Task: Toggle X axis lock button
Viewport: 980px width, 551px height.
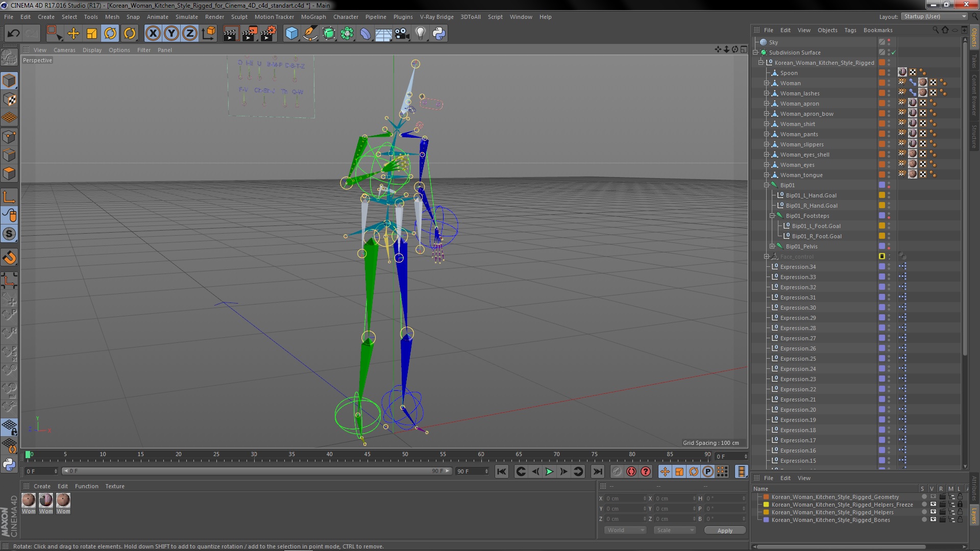Action: tap(153, 34)
